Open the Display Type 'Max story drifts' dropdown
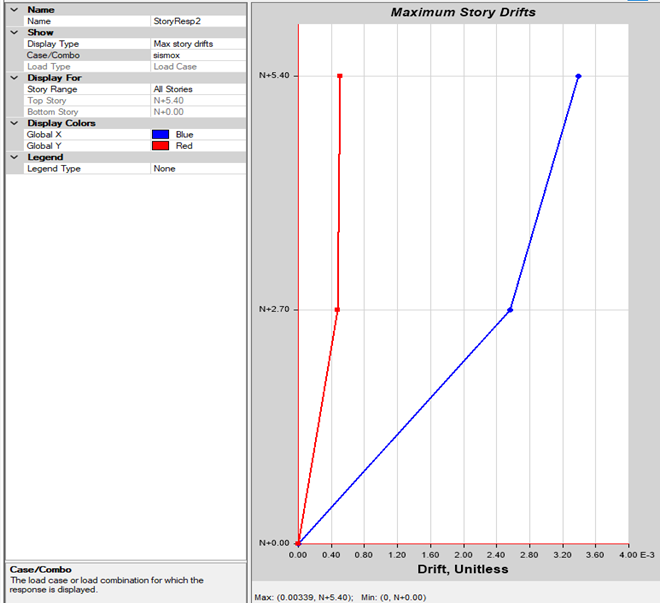 pyautogui.click(x=197, y=44)
